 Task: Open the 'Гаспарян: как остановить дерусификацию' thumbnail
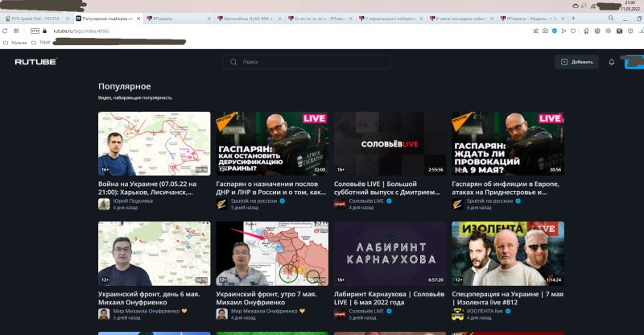272,143
